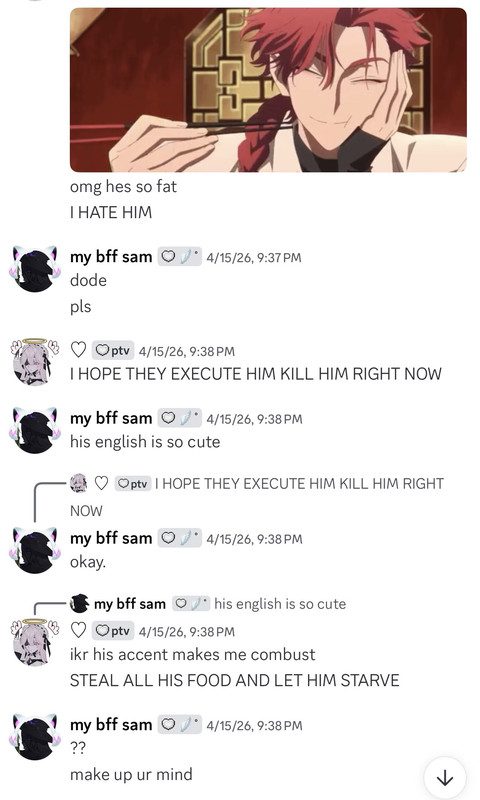The image size is (480, 800).
Task: Click sam's avatar next to 'make up ur mind'
Action: click(35, 736)
